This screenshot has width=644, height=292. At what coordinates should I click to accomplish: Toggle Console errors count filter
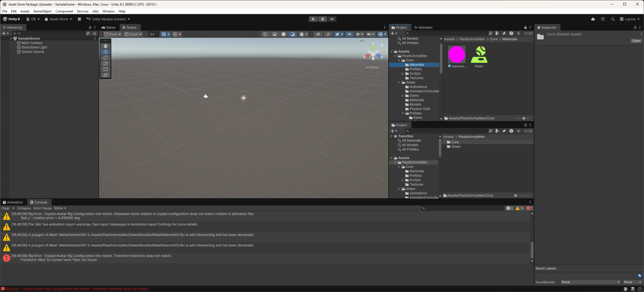pos(530,208)
